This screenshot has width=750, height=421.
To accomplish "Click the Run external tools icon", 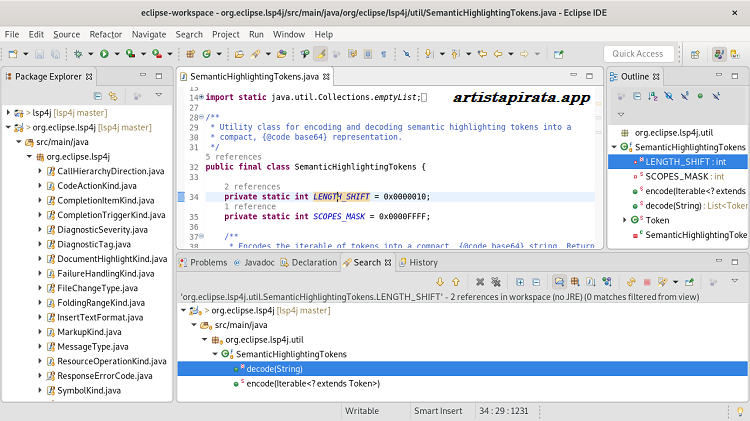I will click(x=157, y=54).
